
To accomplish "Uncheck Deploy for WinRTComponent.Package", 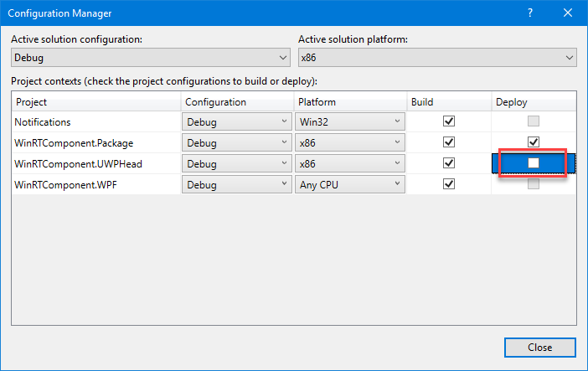I will pos(534,142).
